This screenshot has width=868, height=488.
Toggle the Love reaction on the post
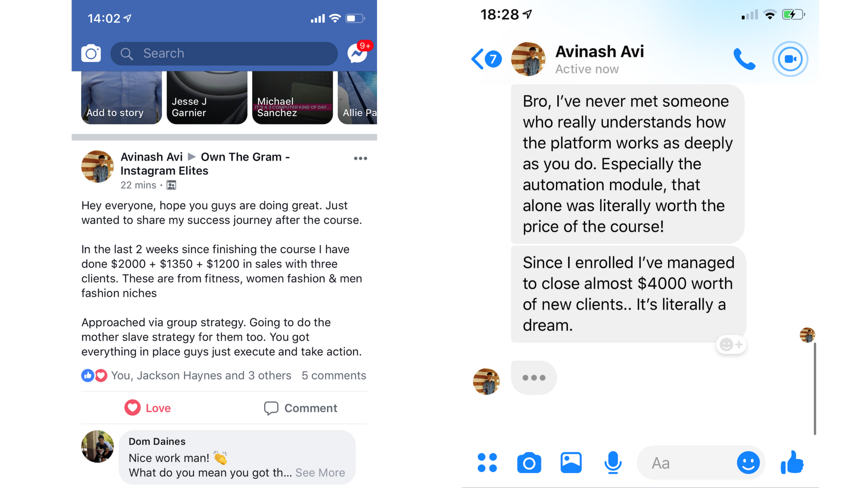coord(147,408)
